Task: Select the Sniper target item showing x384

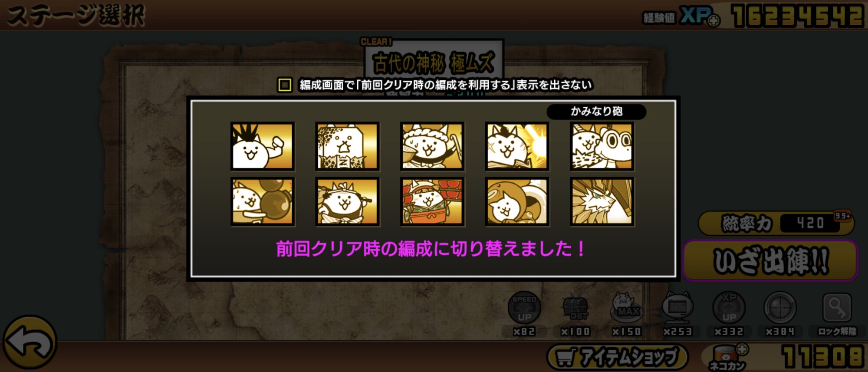Action: click(780, 307)
